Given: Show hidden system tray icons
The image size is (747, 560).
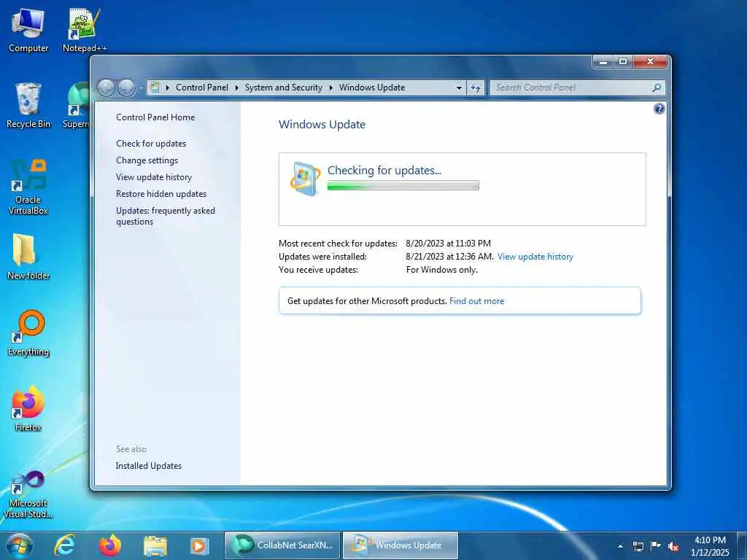Looking at the screenshot, I should tap(620, 546).
